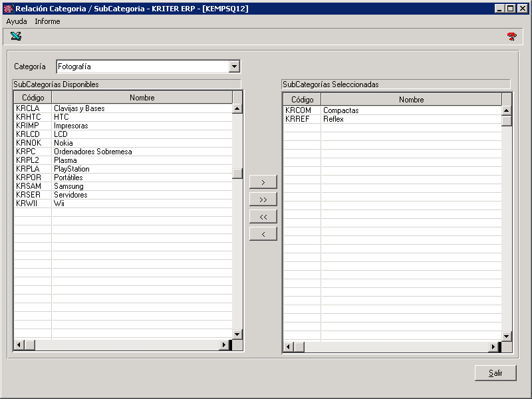Screen dimensions: 532x399
Task: Minimize the KRITER ERP window
Action: pos(499,9)
